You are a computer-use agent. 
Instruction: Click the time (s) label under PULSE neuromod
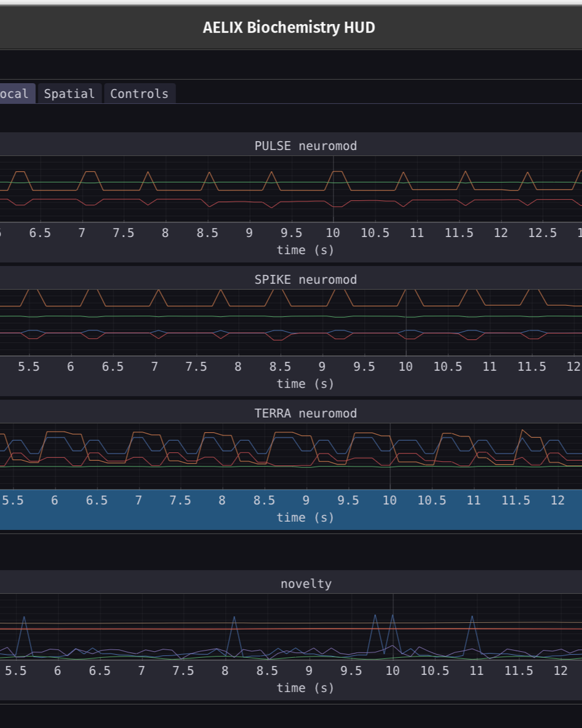(x=305, y=250)
